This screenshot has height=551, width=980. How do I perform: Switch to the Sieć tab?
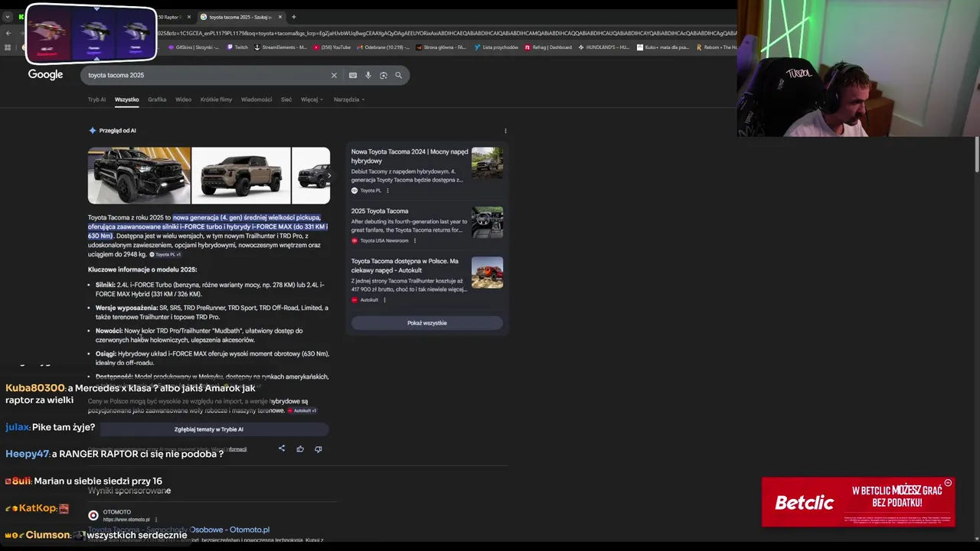click(x=286, y=99)
